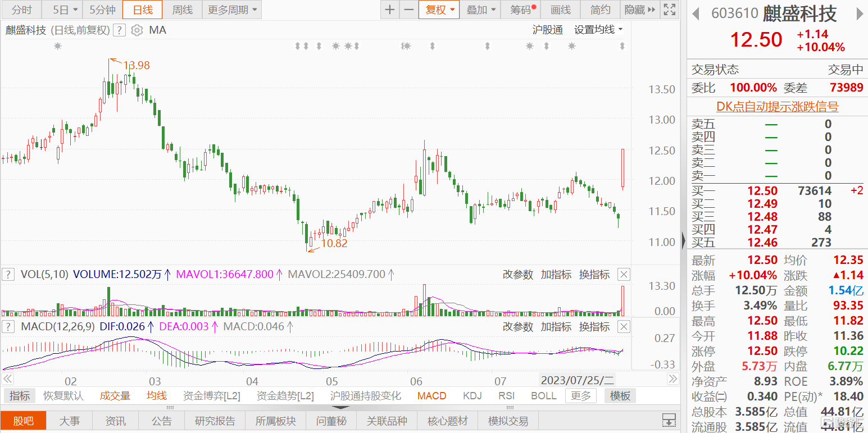Jump to earliest data with left double-arrow
This screenshot has width=868, height=433.
[8, 379]
